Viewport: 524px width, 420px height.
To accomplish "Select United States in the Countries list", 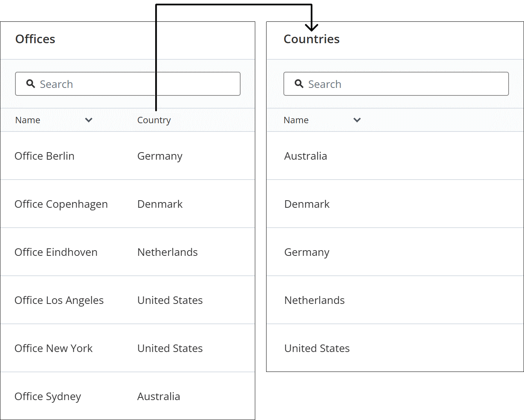I will click(317, 348).
